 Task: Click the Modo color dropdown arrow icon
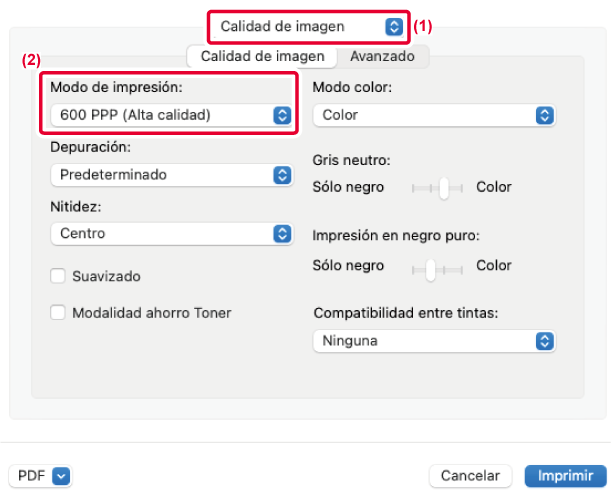(x=544, y=115)
